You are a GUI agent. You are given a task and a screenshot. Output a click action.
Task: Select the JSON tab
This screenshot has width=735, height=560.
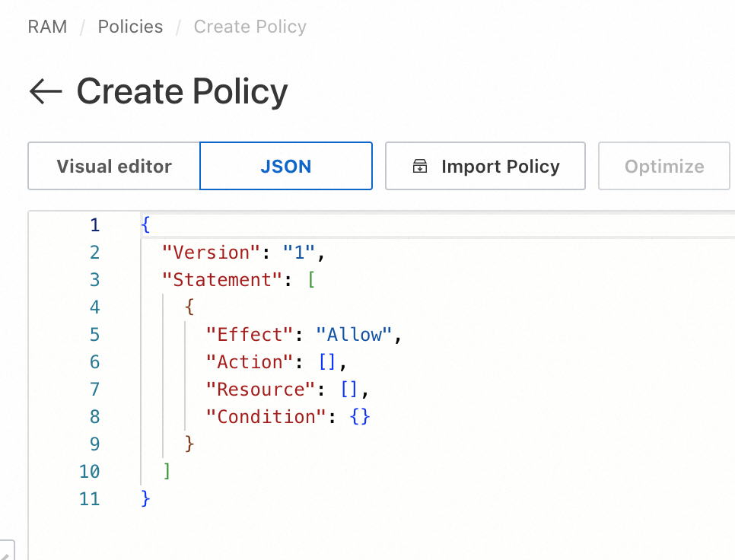click(x=286, y=167)
